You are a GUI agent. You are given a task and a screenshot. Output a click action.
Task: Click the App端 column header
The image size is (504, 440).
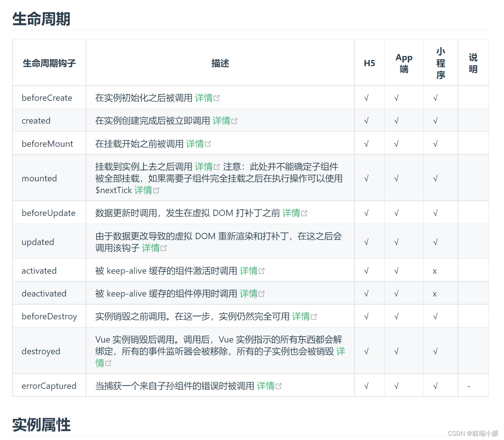pyautogui.click(x=404, y=63)
